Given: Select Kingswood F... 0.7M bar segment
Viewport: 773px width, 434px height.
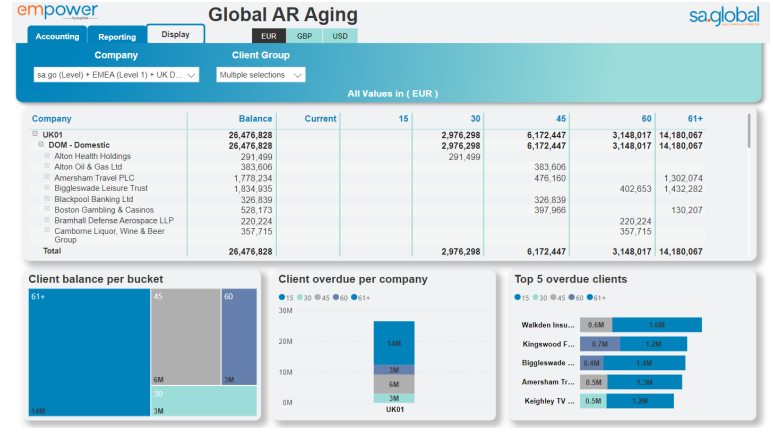Looking at the screenshot, I should (600, 344).
